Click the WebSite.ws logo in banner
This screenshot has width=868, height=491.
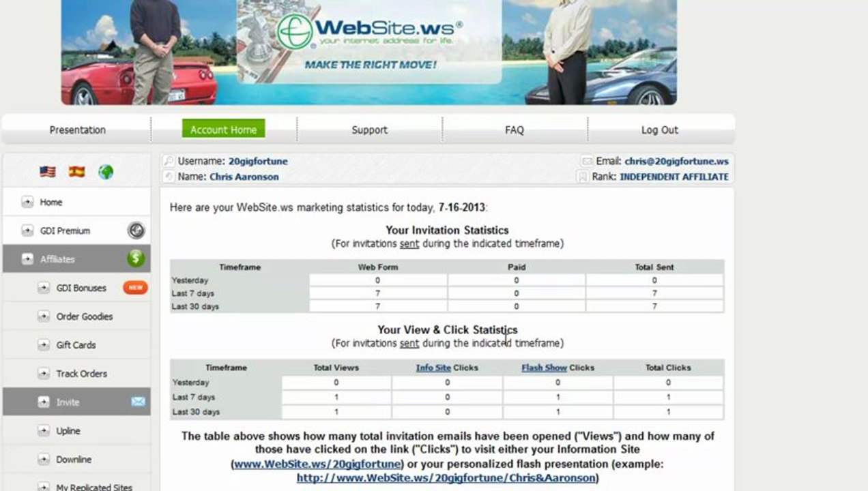pyautogui.click(x=370, y=33)
